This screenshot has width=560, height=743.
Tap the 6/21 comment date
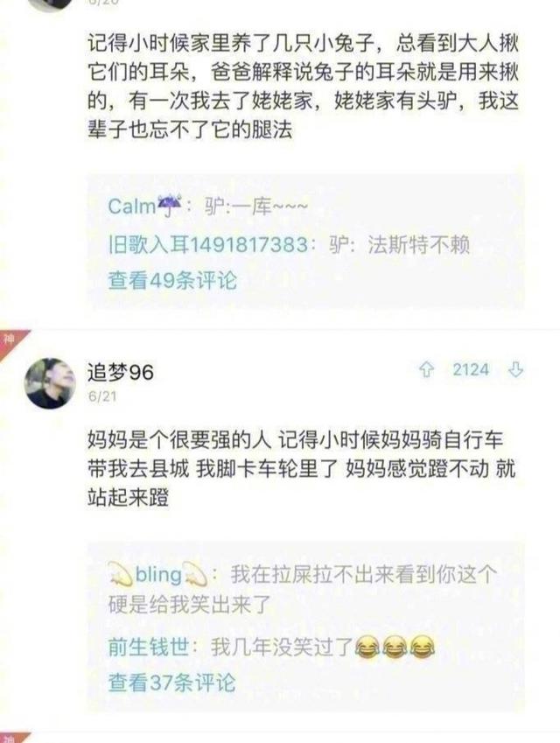click(x=102, y=396)
